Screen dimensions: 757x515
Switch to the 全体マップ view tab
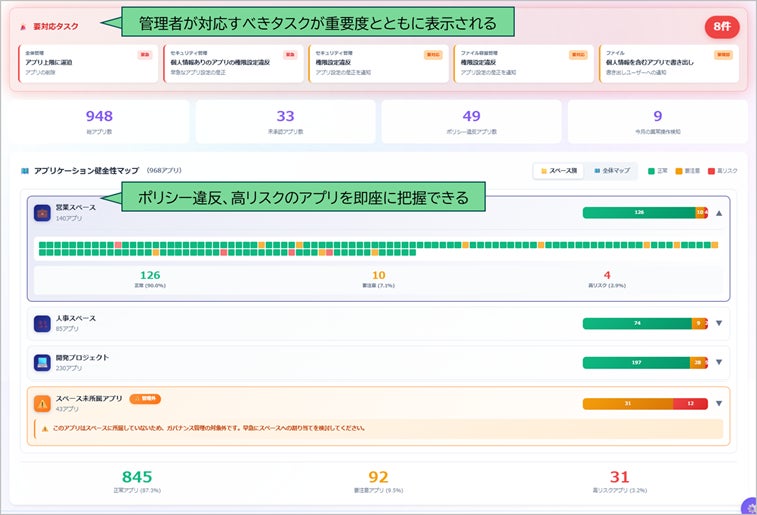pos(610,171)
